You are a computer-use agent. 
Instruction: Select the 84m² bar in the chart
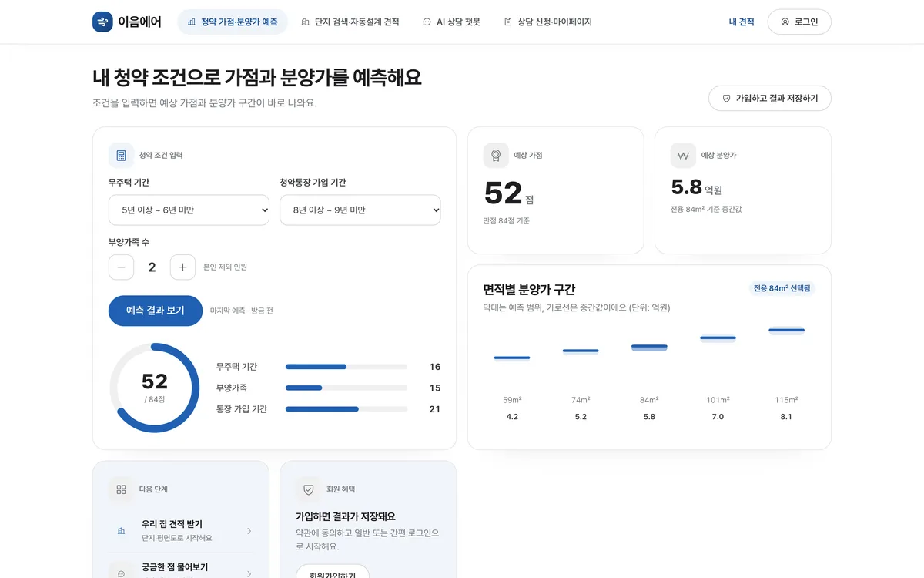pos(649,348)
